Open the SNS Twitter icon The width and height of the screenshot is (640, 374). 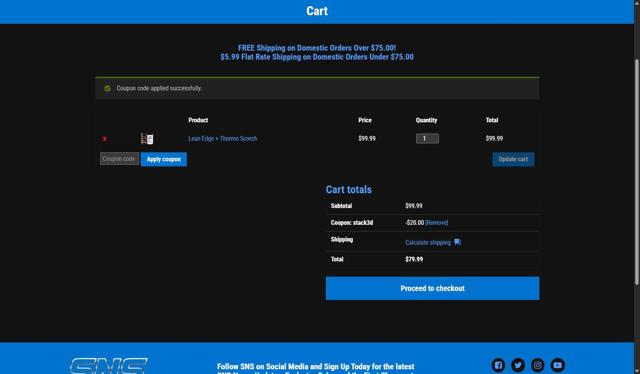point(518,365)
